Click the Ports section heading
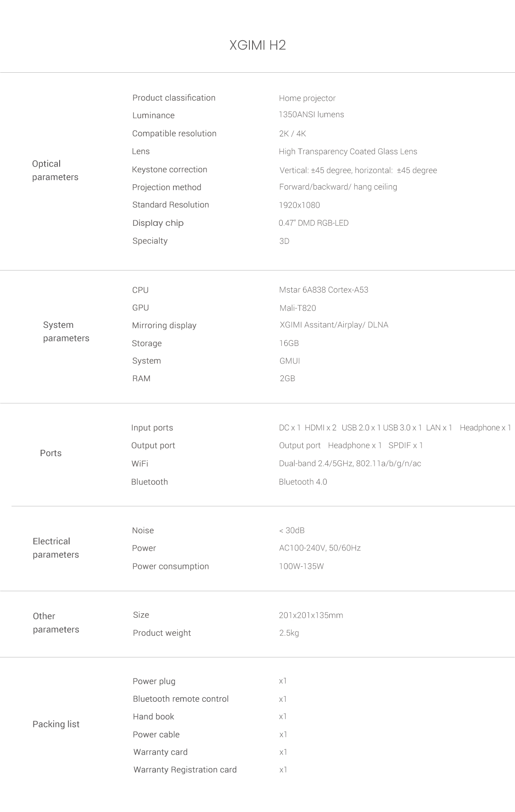515x812 pixels. pyautogui.click(x=51, y=453)
